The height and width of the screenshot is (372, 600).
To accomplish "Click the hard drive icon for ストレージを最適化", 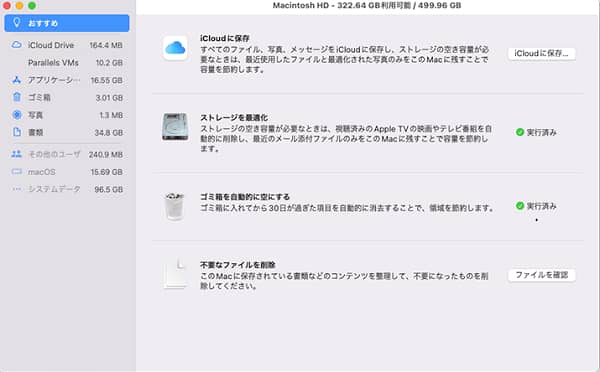I will (175, 127).
